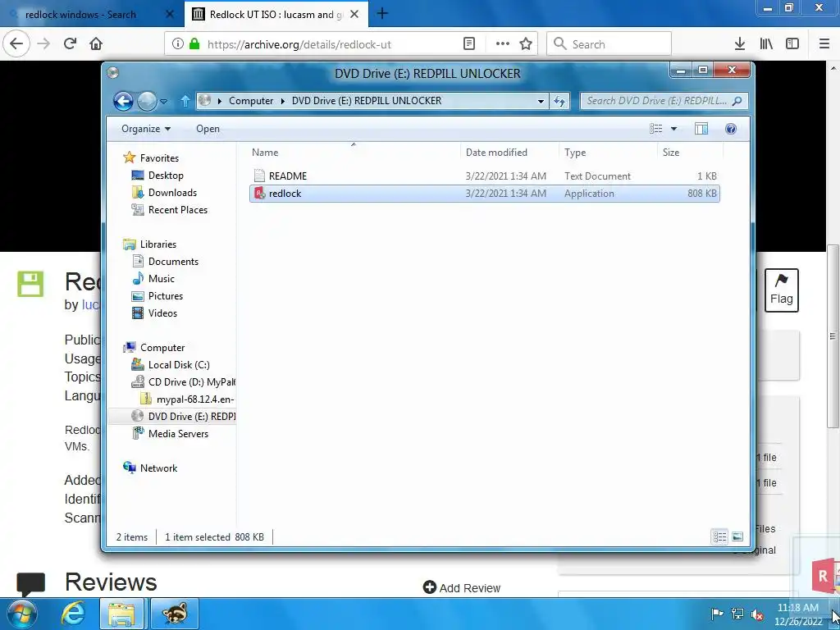This screenshot has width=840, height=630.
Task: Go to browser home page
Action: (x=96, y=44)
